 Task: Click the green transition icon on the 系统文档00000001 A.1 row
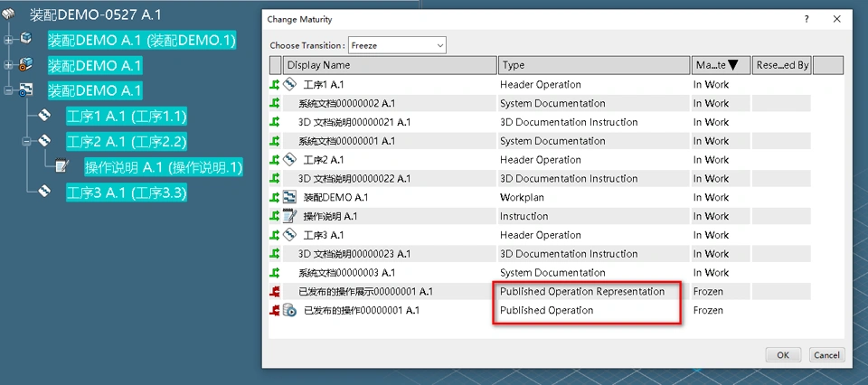(x=275, y=141)
